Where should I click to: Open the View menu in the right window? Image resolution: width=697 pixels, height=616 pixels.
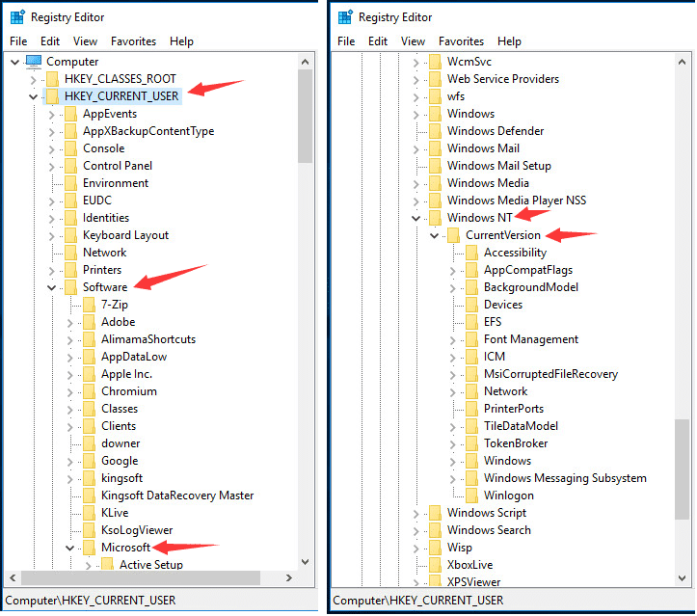coord(413,41)
